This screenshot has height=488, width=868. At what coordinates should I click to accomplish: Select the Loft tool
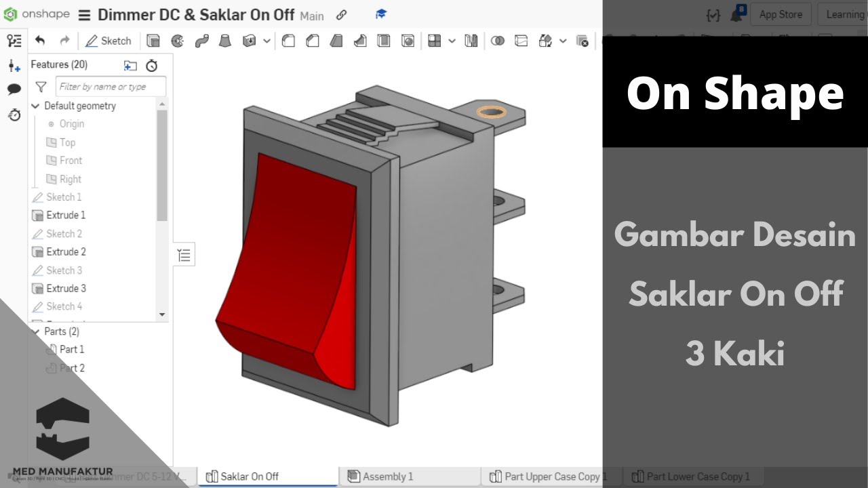(225, 41)
